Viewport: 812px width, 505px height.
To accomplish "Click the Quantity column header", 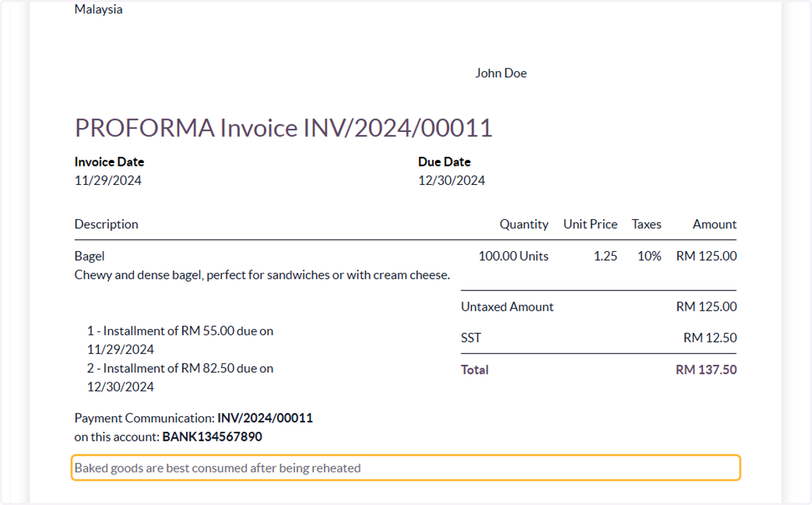I will pyautogui.click(x=524, y=224).
